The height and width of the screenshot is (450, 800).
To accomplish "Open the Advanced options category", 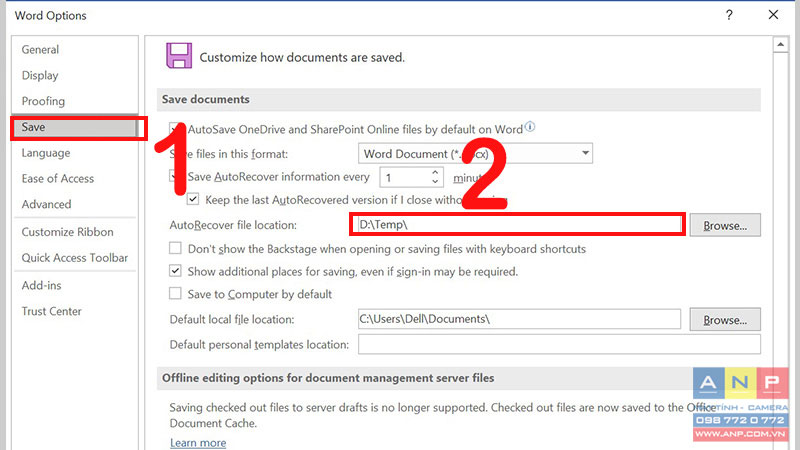I will [46, 204].
